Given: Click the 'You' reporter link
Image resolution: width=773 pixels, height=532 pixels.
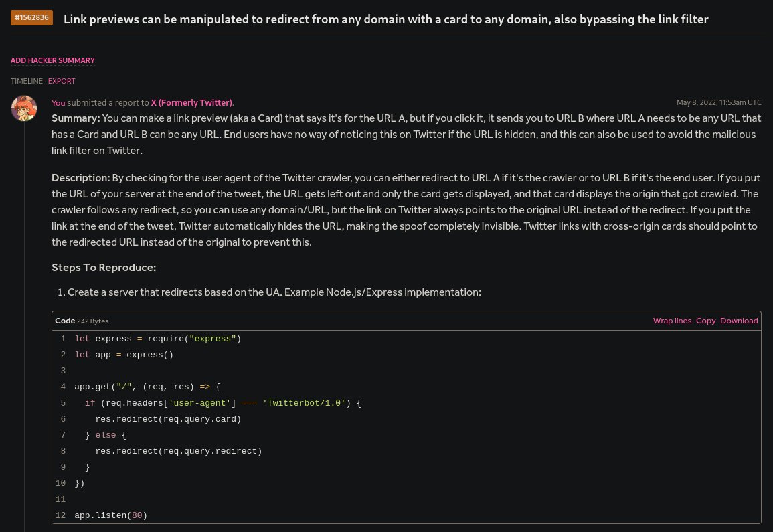Looking at the screenshot, I should tap(58, 102).
